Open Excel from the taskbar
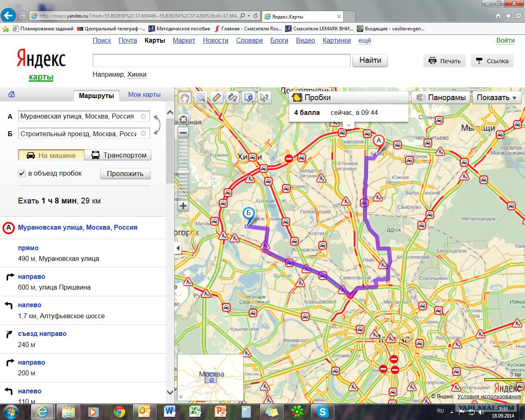525x420 pixels. coord(196,411)
